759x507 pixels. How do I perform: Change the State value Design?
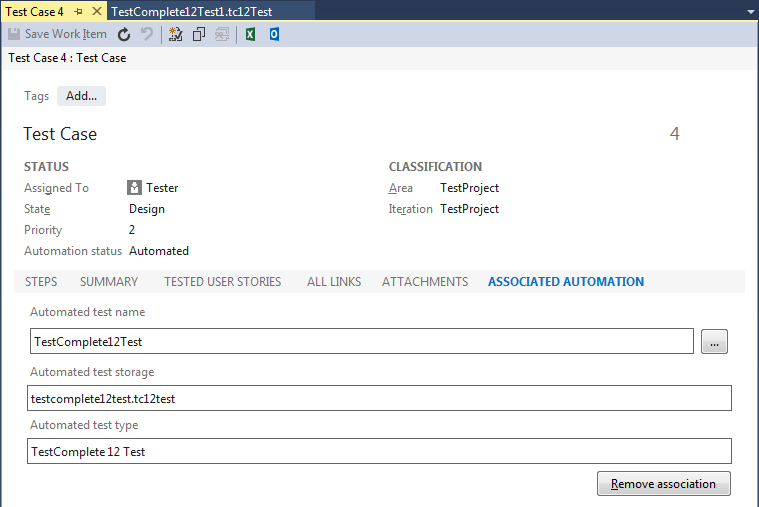(x=147, y=209)
